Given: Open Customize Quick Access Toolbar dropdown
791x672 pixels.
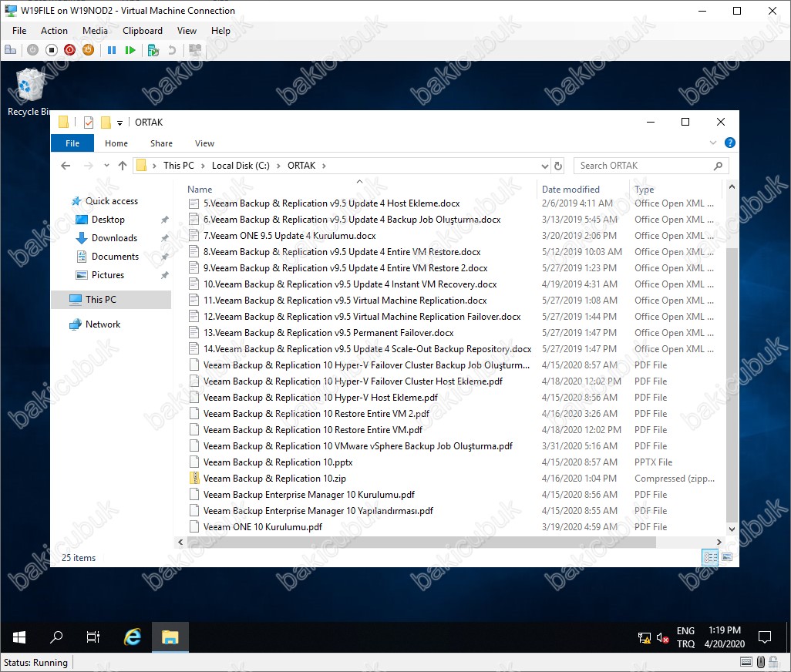Looking at the screenshot, I should pyautogui.click(x=119, y=123).
